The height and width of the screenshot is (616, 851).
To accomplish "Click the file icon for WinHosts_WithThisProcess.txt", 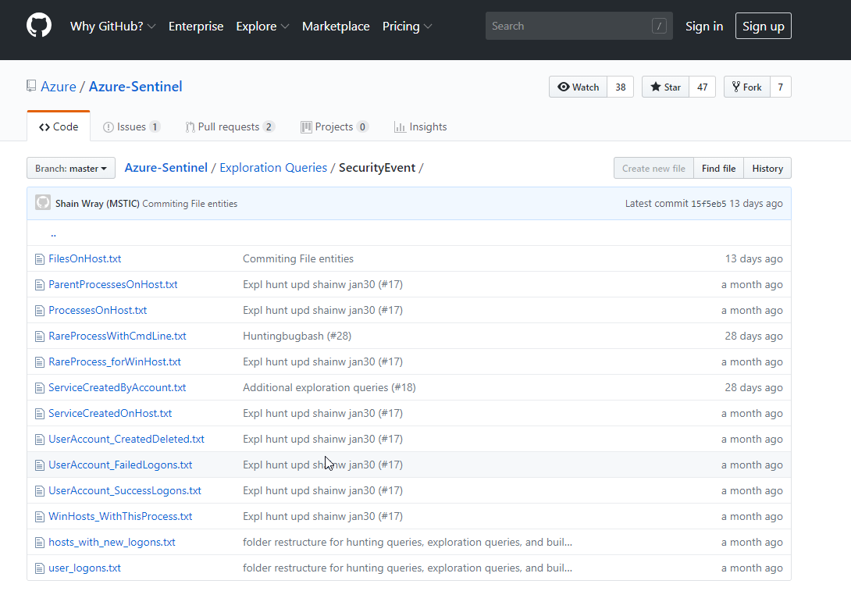I will [x=40, y=517].
